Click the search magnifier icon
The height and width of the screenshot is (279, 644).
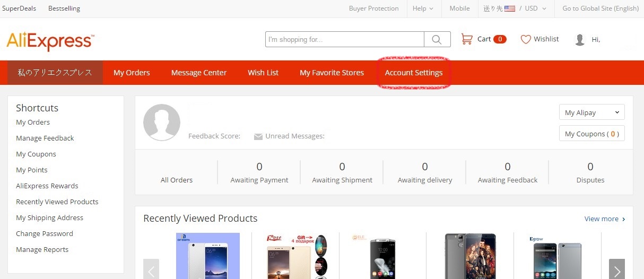tap(437, 39)
